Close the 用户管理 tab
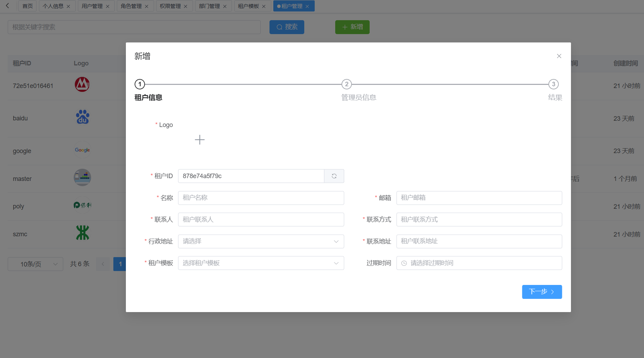The height and width of the screenshot is (358, 644). pyautogui.click(x=108, y=6)
